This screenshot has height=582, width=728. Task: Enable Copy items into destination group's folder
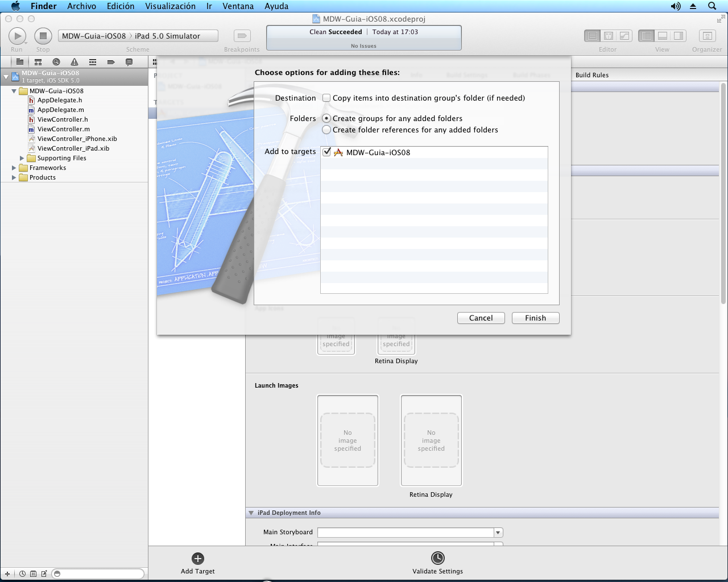(326, 98)
